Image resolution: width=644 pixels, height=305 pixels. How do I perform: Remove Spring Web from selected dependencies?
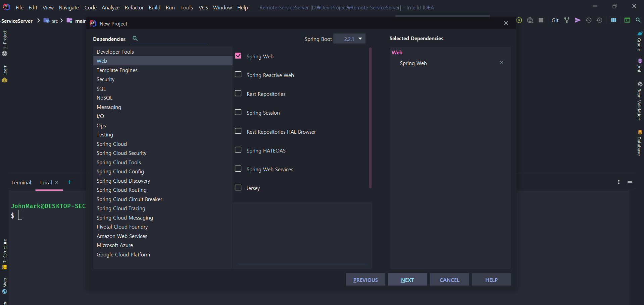coord(502,62)
